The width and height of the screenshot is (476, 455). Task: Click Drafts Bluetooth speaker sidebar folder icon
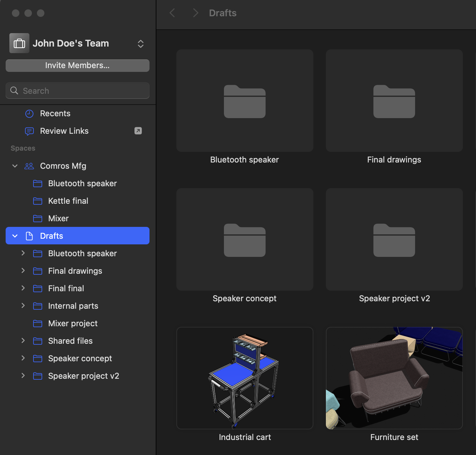[x=38, y=253]
